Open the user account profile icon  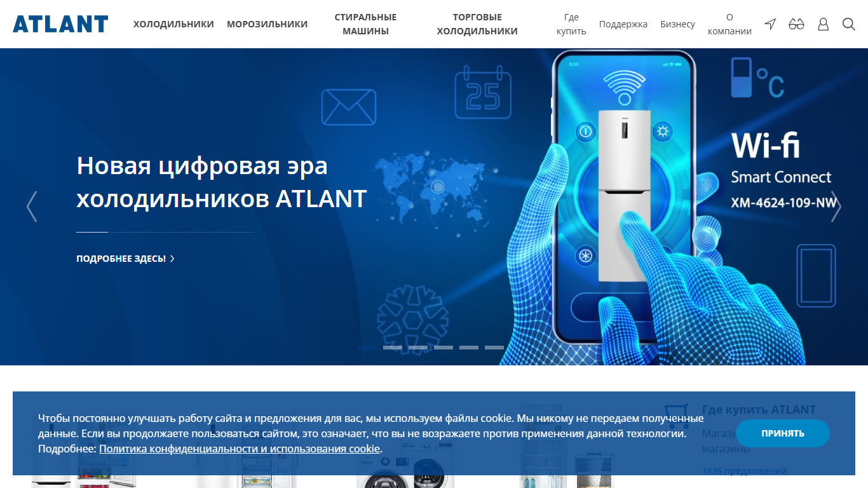[823, 24]
